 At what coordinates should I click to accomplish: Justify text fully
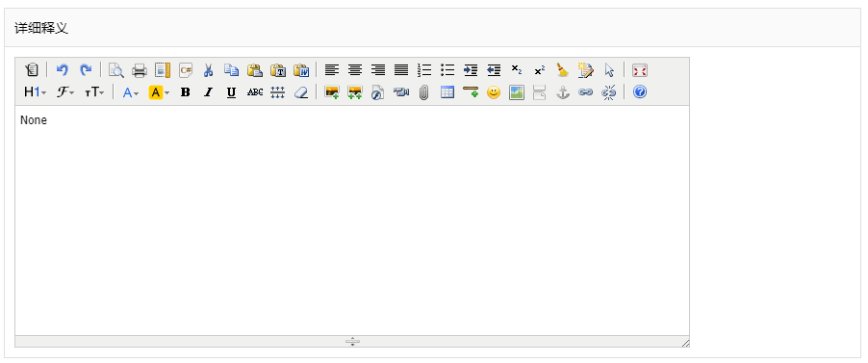click(x=401, y=70)
